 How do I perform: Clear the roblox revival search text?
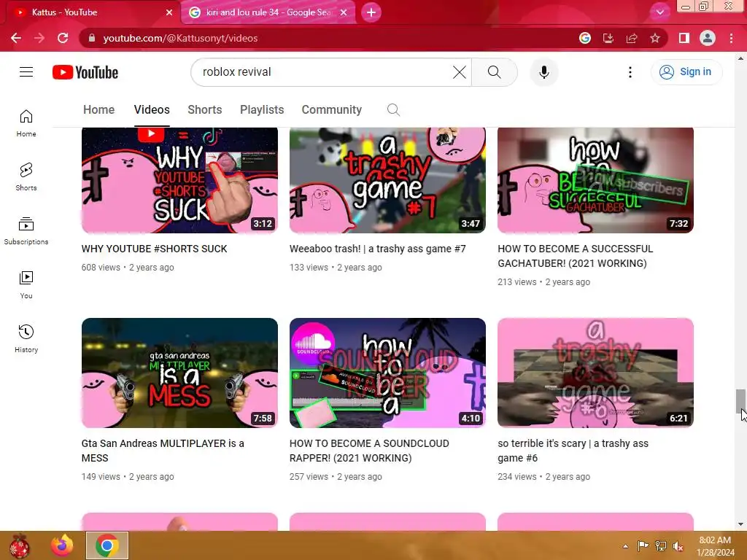pyautogui.click(x=460, y=72)
